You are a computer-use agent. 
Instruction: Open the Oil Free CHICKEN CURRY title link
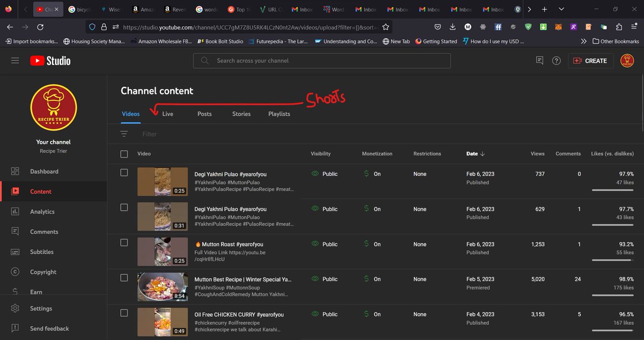point(239,314)
